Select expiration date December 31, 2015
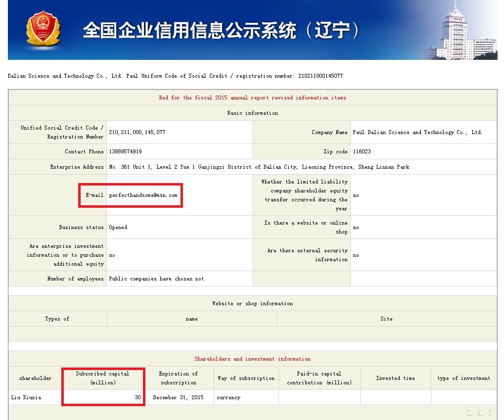The width and height of the screenshot is (504, 420). (x=178, y=397)
